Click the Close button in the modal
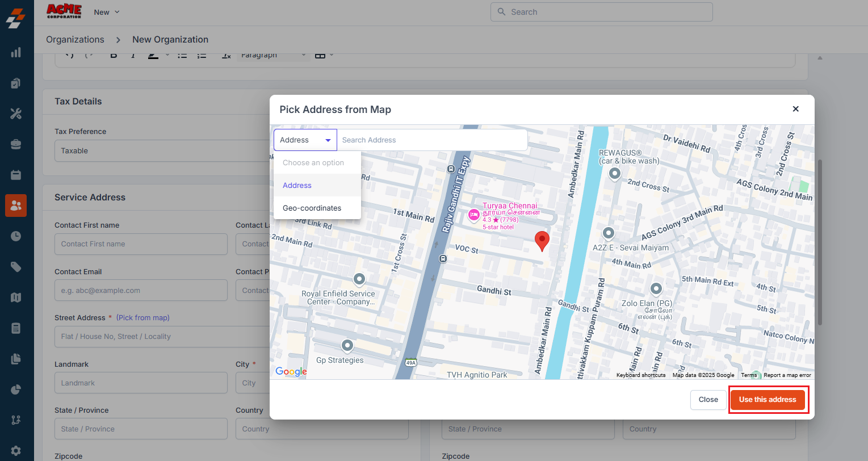This screenshot has width=868, height=461. (x=708, y=400)
